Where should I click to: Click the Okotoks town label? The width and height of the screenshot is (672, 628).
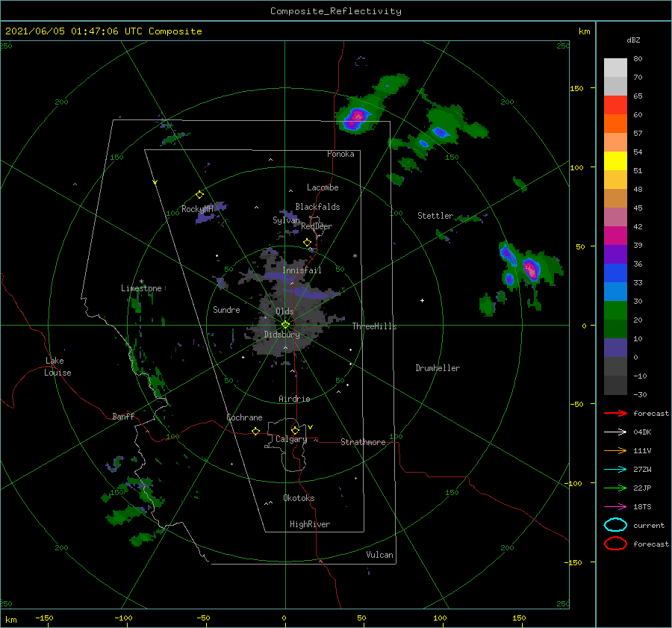point(299,498)
